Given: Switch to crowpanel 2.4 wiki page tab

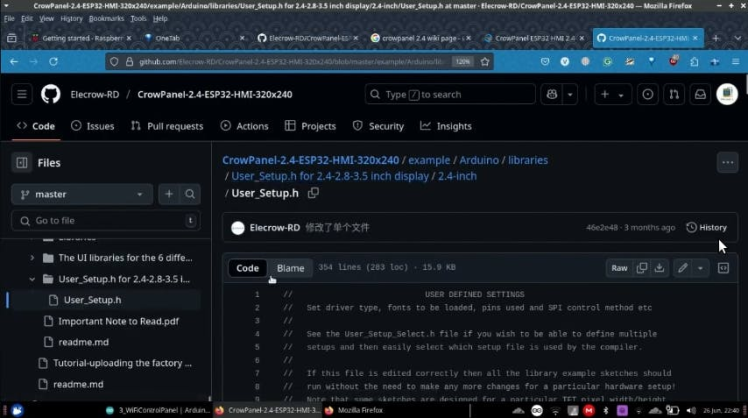Looking at the screenshot, I should (x=420, y=38).
